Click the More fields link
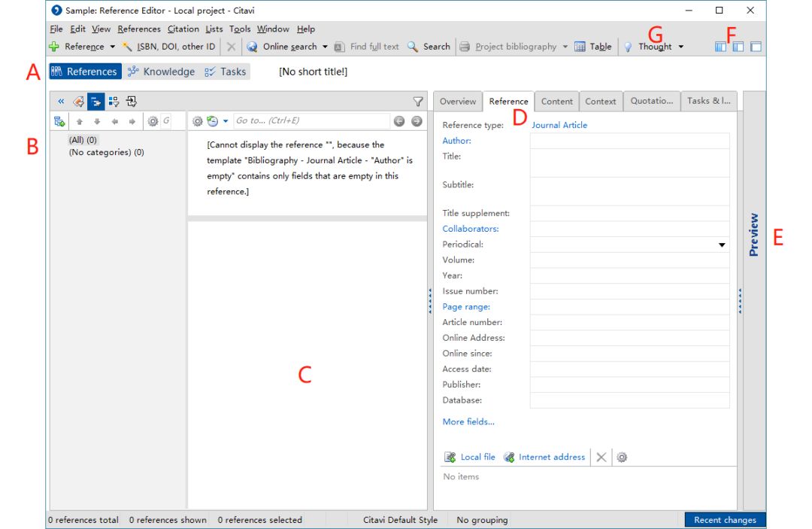Image resolution: width=812 pixels, height=529 pixels. point(468,421)
